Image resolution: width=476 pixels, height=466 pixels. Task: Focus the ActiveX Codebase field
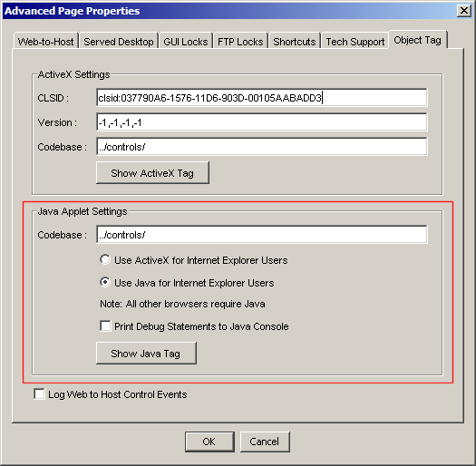262,146
